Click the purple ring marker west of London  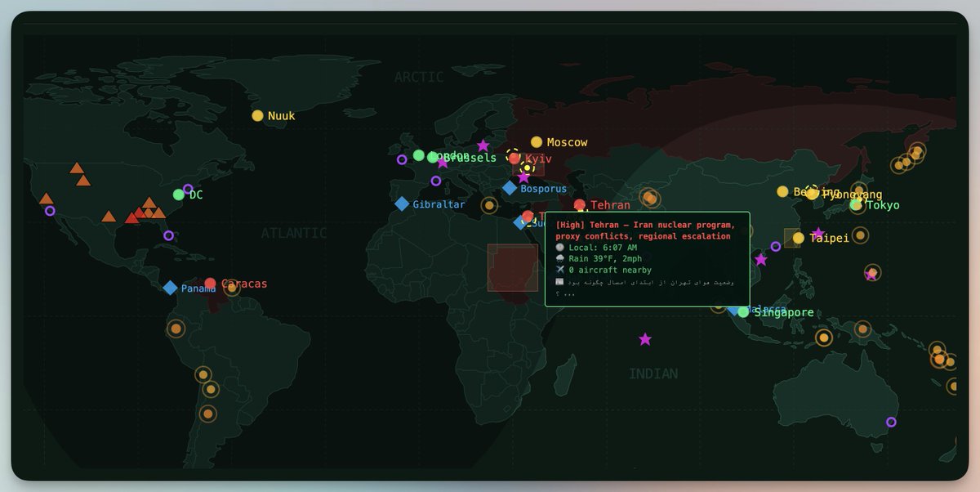pos(402,160)
